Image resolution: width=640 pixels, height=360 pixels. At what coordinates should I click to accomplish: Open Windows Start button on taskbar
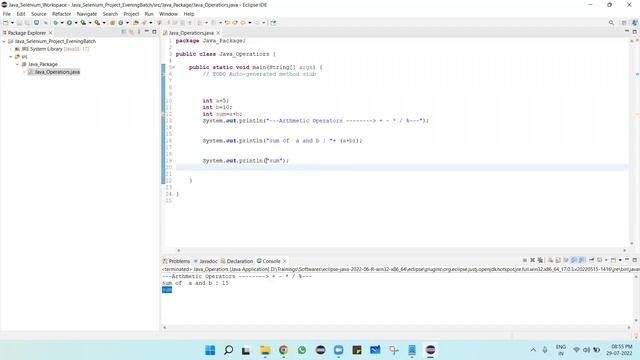(x=210, y=350)
